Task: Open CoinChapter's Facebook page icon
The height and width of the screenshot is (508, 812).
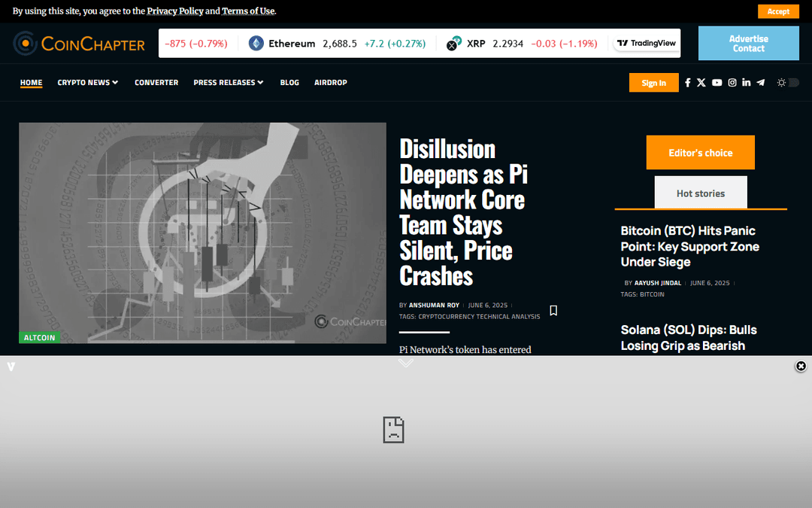Action: click(688, 83)
